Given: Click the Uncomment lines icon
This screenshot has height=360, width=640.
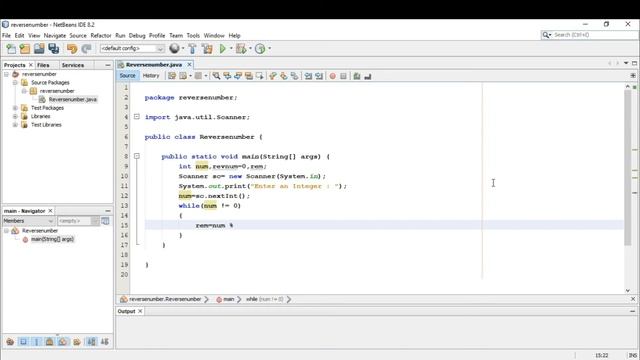Looking at the screenshot, I should [367, 76].
